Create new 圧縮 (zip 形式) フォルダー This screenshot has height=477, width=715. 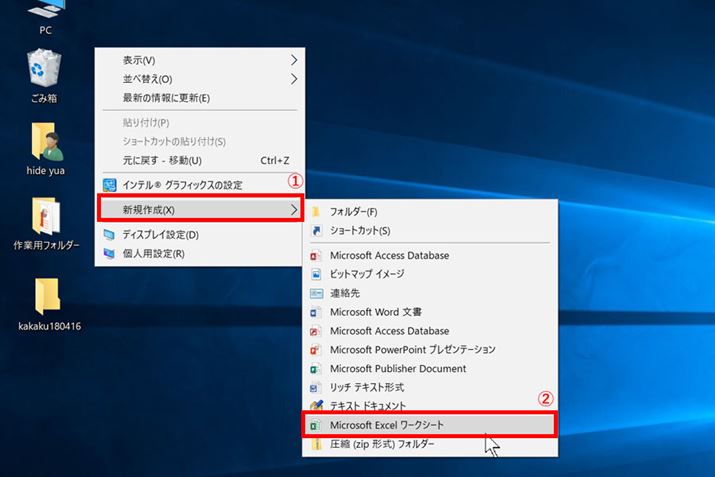click(430, 444)
